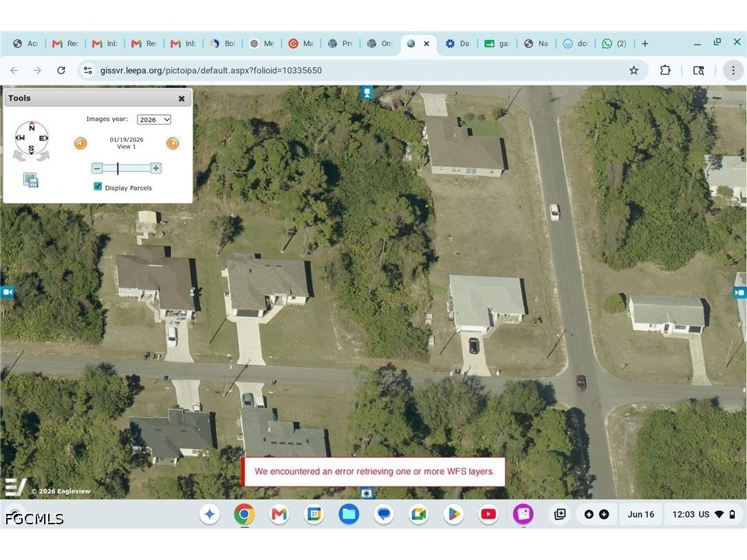Open Messages from the shelf

(x=384, y=514)
